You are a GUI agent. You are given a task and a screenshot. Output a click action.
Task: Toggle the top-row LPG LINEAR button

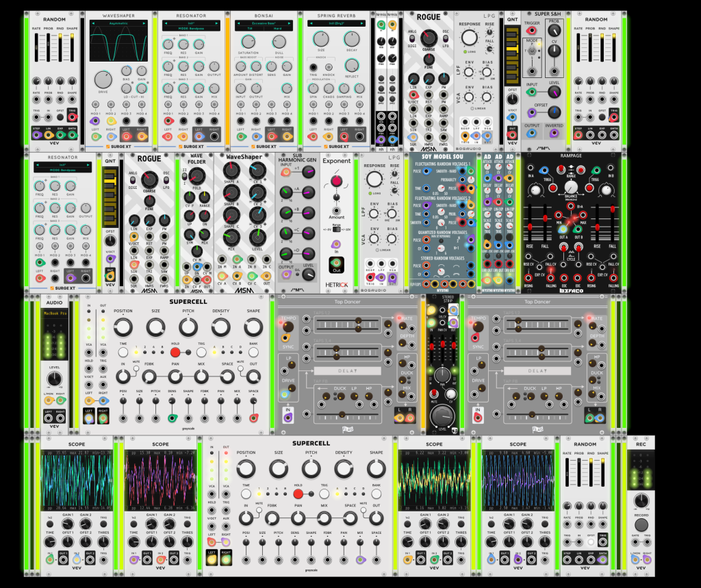(472, 108)
